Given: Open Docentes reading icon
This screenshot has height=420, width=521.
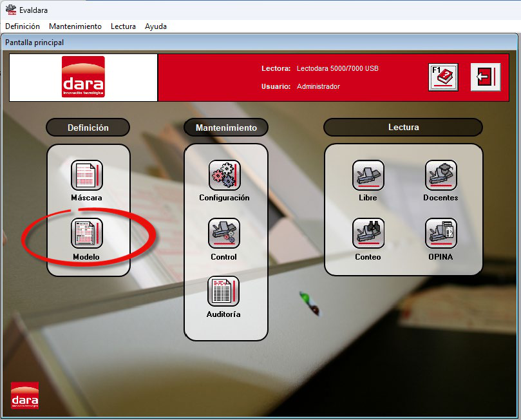Looking at the screenshot, I should point(441,175).
